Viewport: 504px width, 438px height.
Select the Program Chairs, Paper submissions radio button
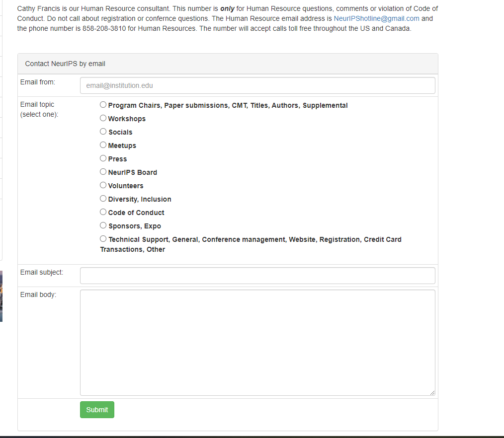103,105
